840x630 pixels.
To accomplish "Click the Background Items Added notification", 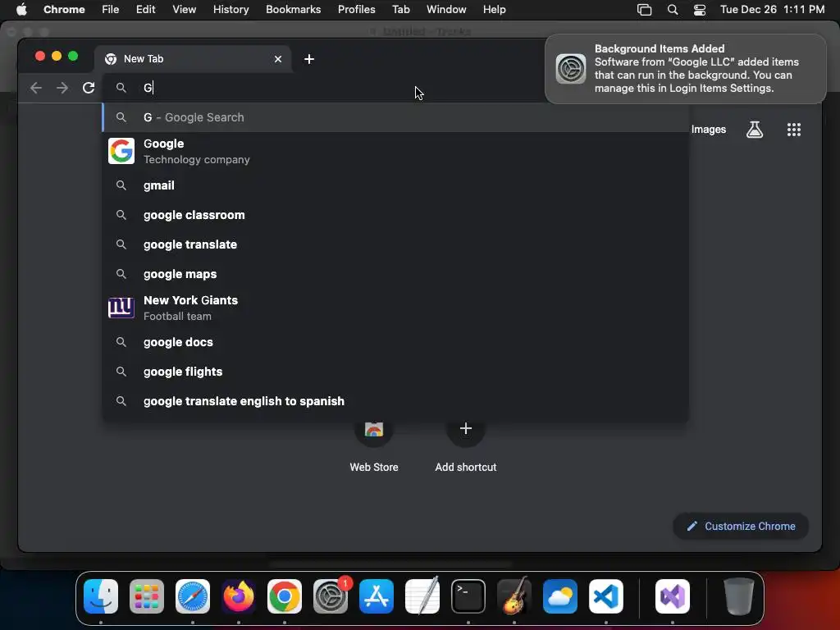I will coord(686,69).
